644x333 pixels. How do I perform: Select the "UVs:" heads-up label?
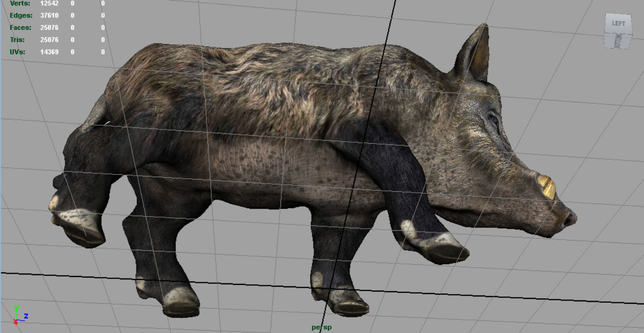click(18, 52)
